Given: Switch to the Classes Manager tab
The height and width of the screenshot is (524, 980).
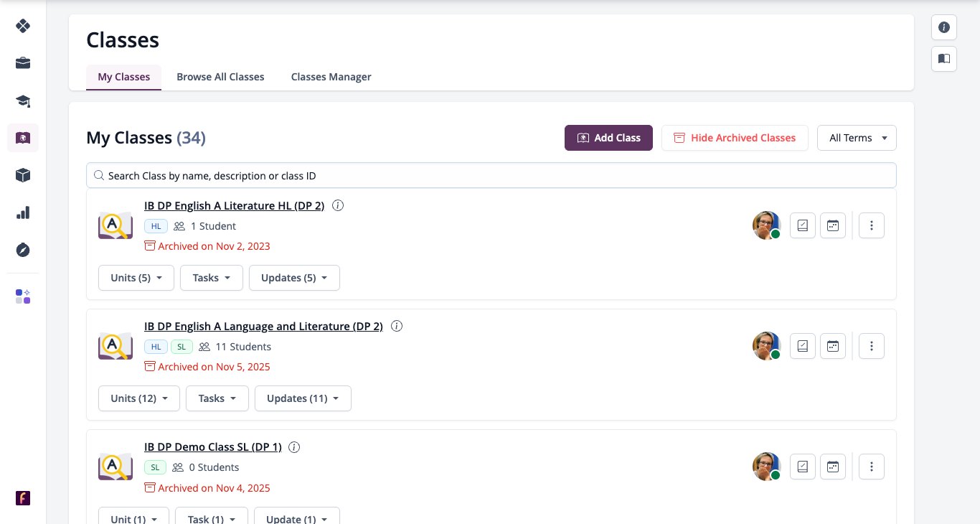Looking at the screenshot, I should (331, 77).
